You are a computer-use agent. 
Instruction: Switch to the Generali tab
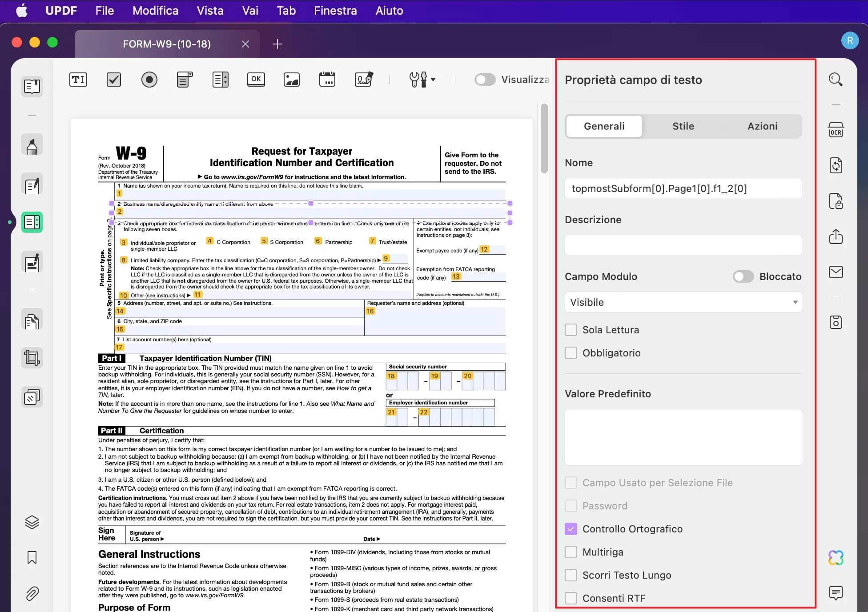coord(604,126)
